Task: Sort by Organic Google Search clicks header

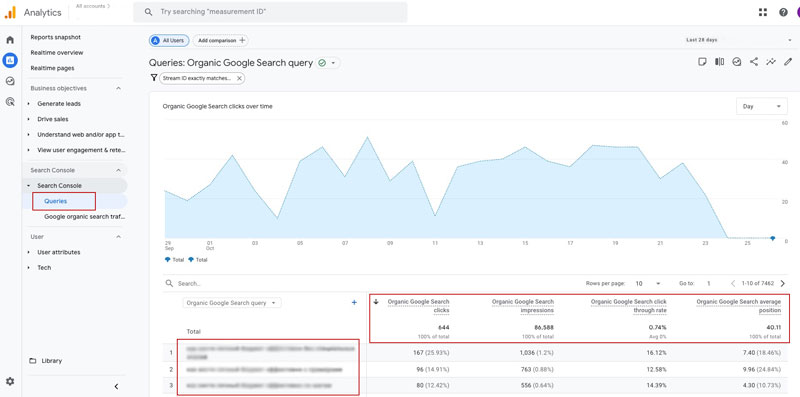Action: pyautogui.click(x=418, y=306)
